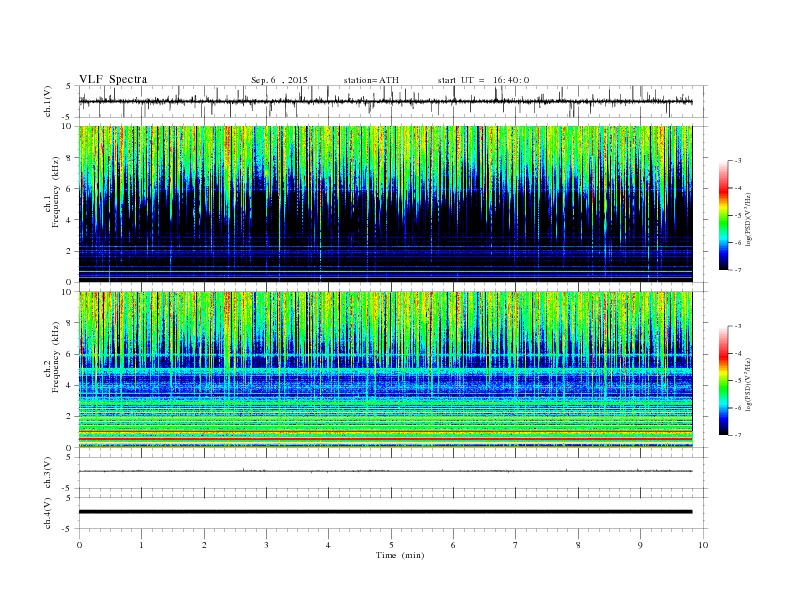Viewport: 792px width, 612px height.
Task: Click the '-7' tick on ch.2 color bar
Action: click(x=738, y=435)
